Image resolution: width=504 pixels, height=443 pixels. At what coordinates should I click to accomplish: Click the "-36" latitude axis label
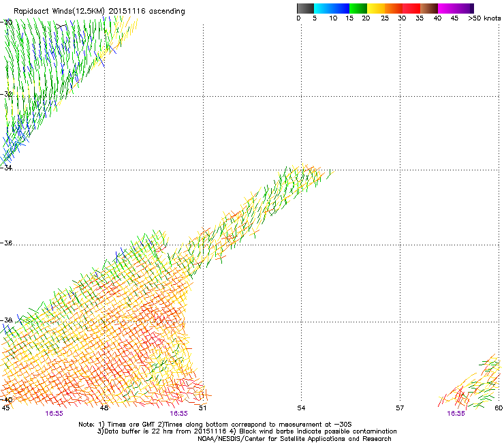6,243
